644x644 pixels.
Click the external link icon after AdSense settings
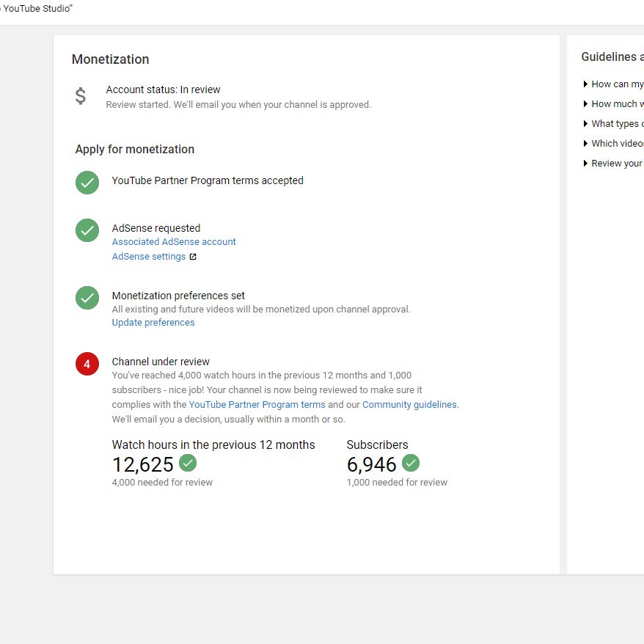point(193,257)
